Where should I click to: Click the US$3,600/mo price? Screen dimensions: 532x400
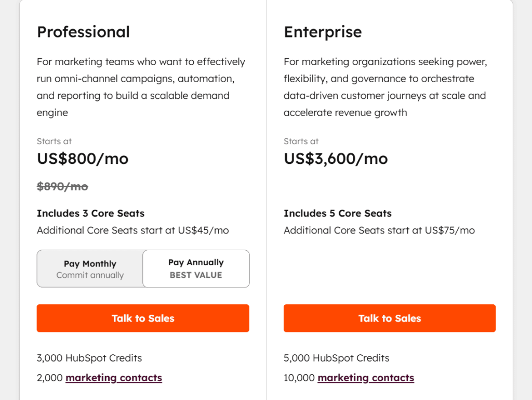336,159
